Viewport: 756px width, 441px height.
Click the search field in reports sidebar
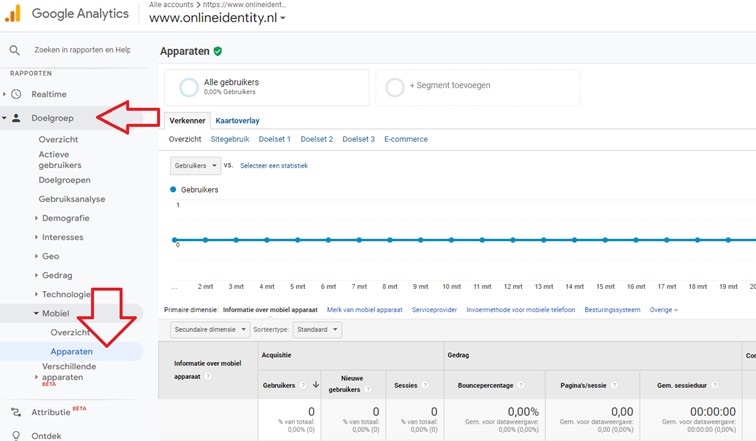(82, 49)
